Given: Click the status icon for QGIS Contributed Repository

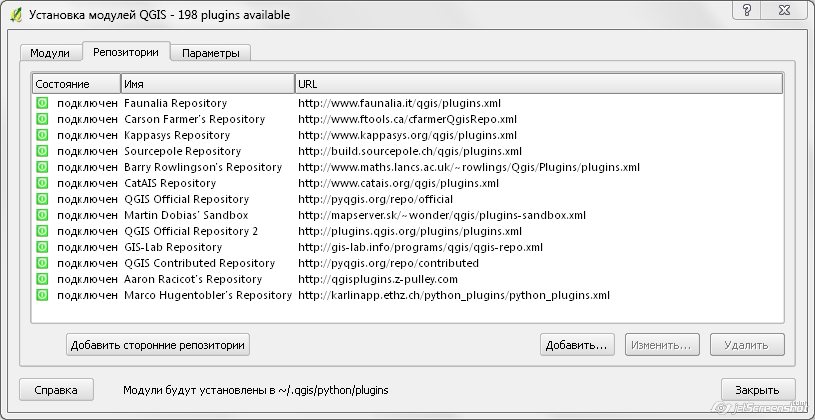Looking at the screenshot, I should click(42, 263).
